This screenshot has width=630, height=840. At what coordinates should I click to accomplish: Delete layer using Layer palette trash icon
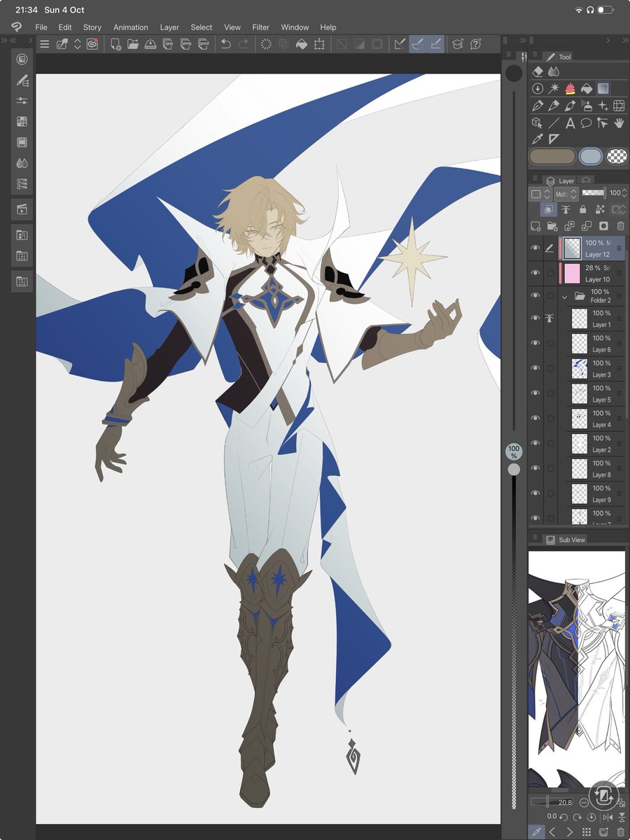point(620,225)
